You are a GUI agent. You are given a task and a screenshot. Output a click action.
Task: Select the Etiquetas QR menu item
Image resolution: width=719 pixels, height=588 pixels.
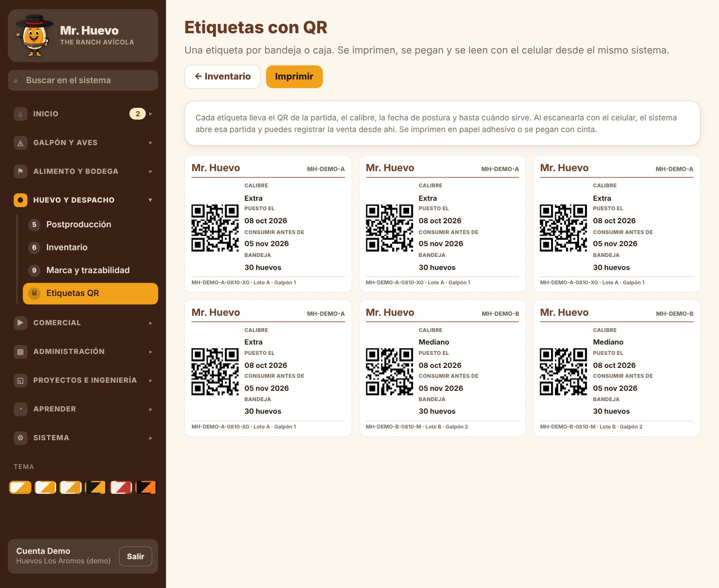(90, 293)
